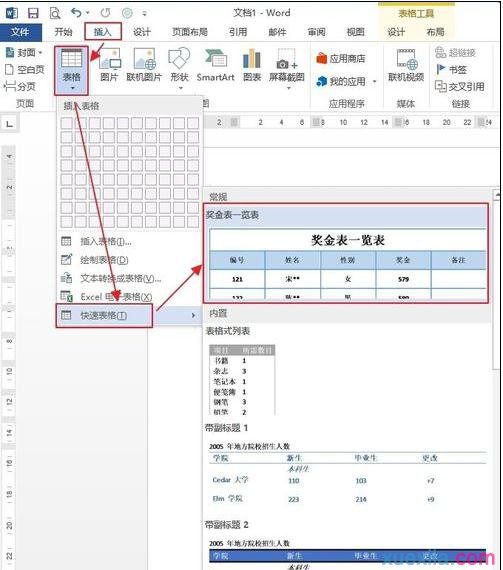
Task: Open the 页面布局 ribbon tab
Action: tap(190, 32)
